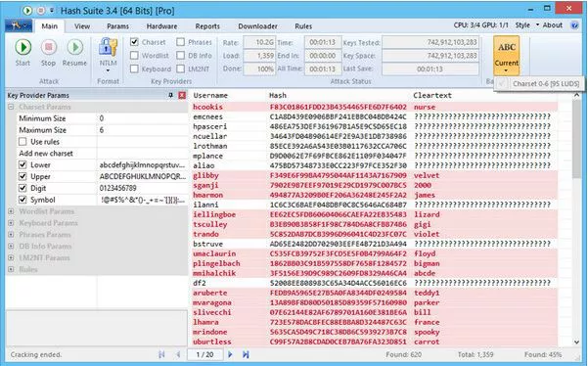Go to next results page arrow
This screenshot has height=366, width=588.
[x=230, y=354]
